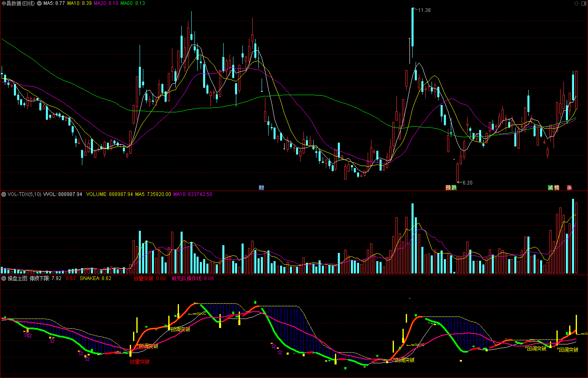Click the square maximize-panel icon at top right

click(583, 3)
